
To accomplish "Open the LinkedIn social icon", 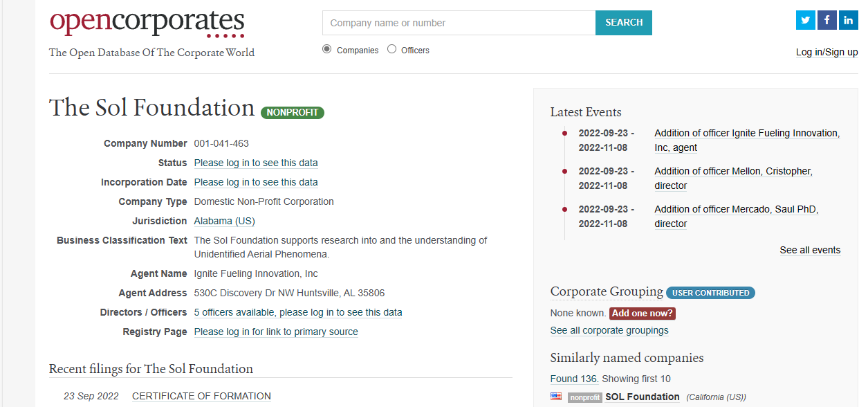I will (x=849, y=20).
